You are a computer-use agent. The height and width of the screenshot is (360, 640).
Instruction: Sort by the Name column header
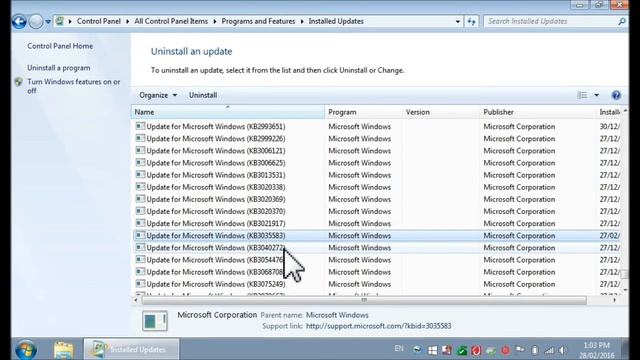pyautogui.click(x=228, y=112)
